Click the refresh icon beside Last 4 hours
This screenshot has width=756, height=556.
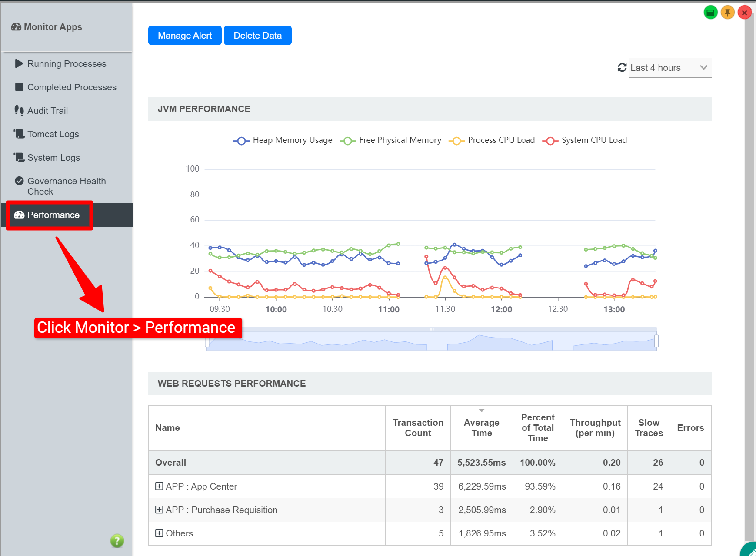(x=622, y=68)
